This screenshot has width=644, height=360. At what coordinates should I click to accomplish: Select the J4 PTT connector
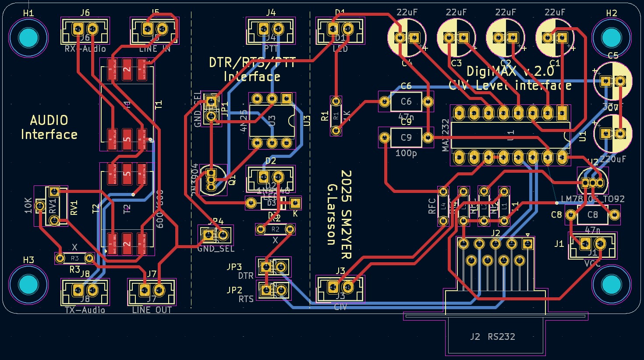point(271,31)
